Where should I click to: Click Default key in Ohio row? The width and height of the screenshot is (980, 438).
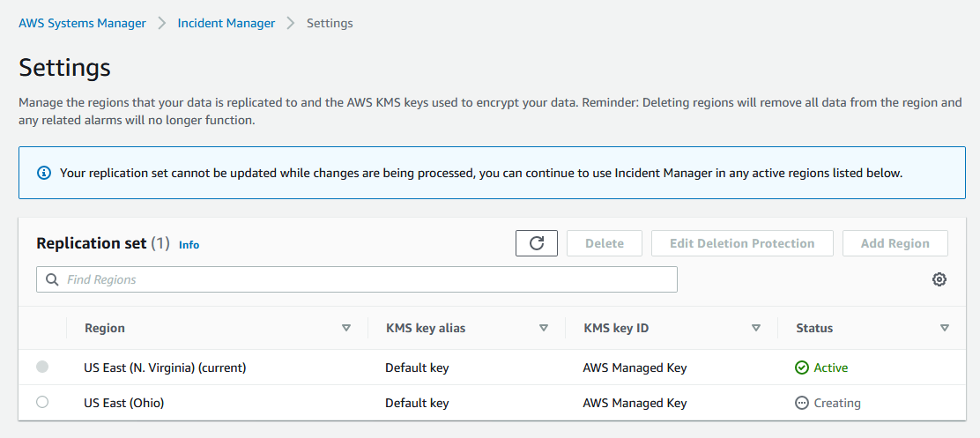click(x=417, y=403)
